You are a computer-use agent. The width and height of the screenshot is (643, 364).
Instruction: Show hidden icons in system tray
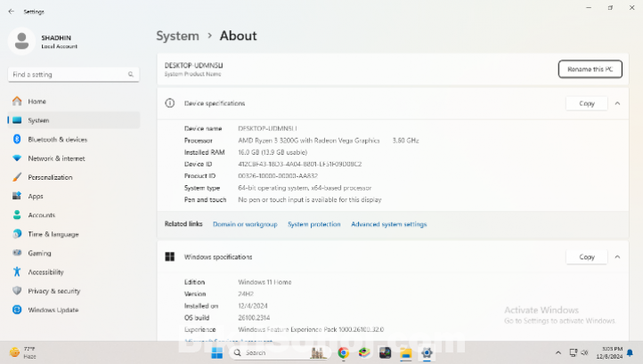tap(558, 352)
